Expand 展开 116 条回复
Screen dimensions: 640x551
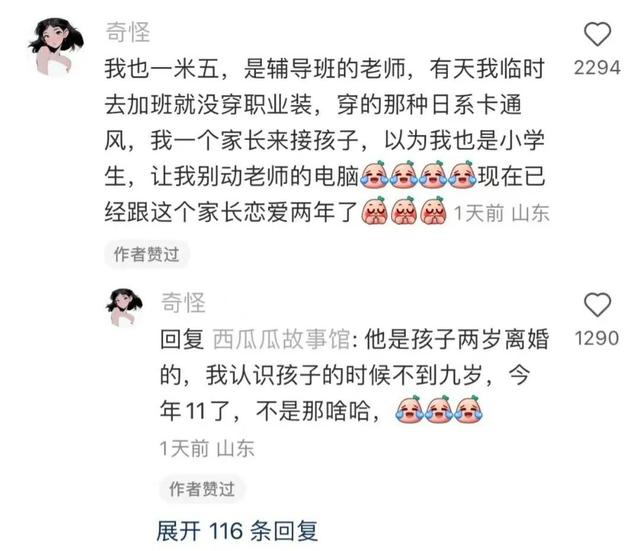coord(237,531)
